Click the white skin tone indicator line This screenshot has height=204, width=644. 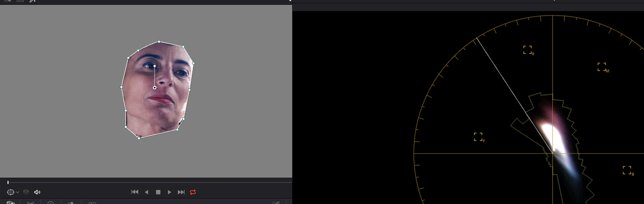point(514,96)
